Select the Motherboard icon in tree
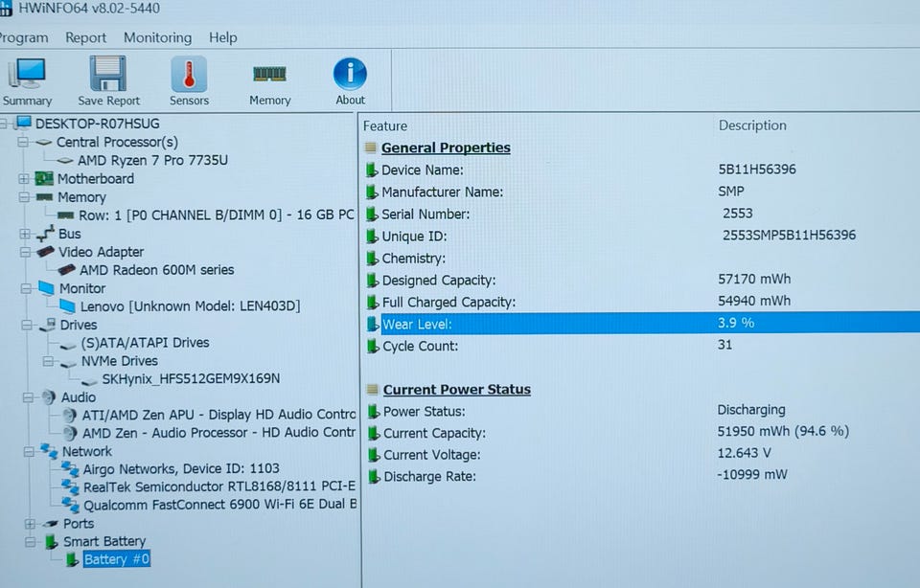 (x=44, y=178)
